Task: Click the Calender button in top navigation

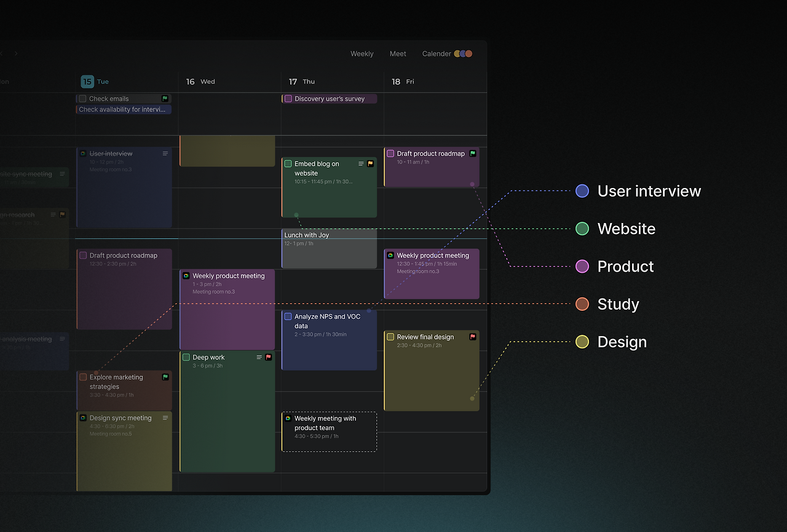Action: [437, 53]
